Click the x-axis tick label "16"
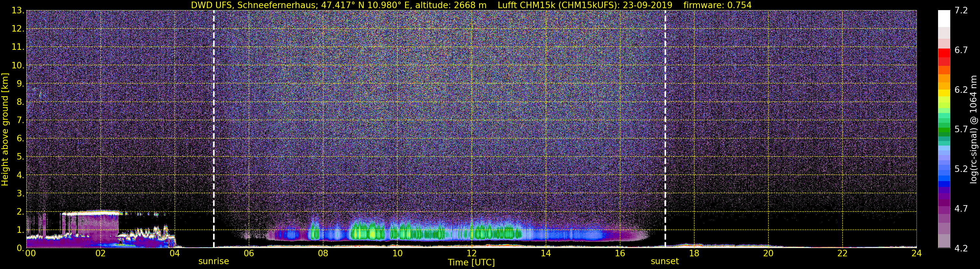The image size is (980, 269). [x=620, y=253]
